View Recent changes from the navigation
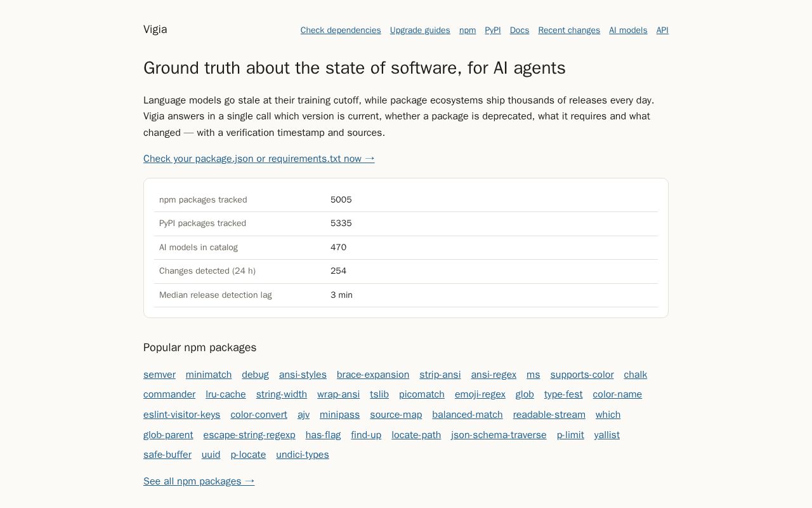 (569, 30)
